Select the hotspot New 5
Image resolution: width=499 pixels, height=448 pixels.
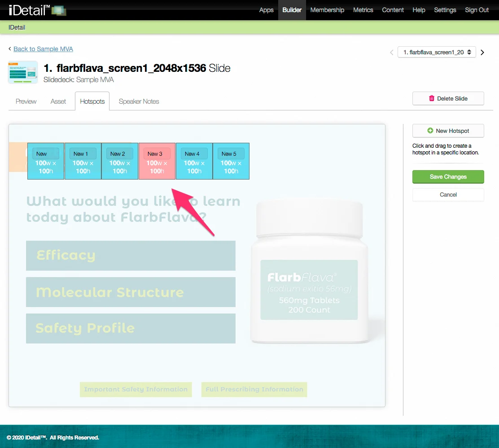click(232, 161)
